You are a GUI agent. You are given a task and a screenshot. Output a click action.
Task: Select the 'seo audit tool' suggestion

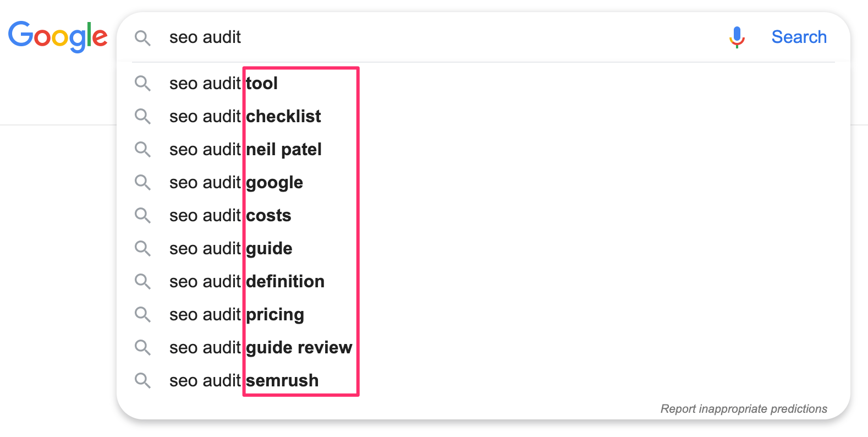223,84
